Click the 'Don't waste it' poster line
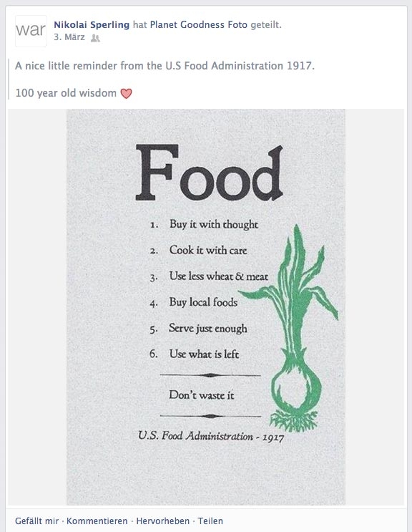 [x=202, y=395]
